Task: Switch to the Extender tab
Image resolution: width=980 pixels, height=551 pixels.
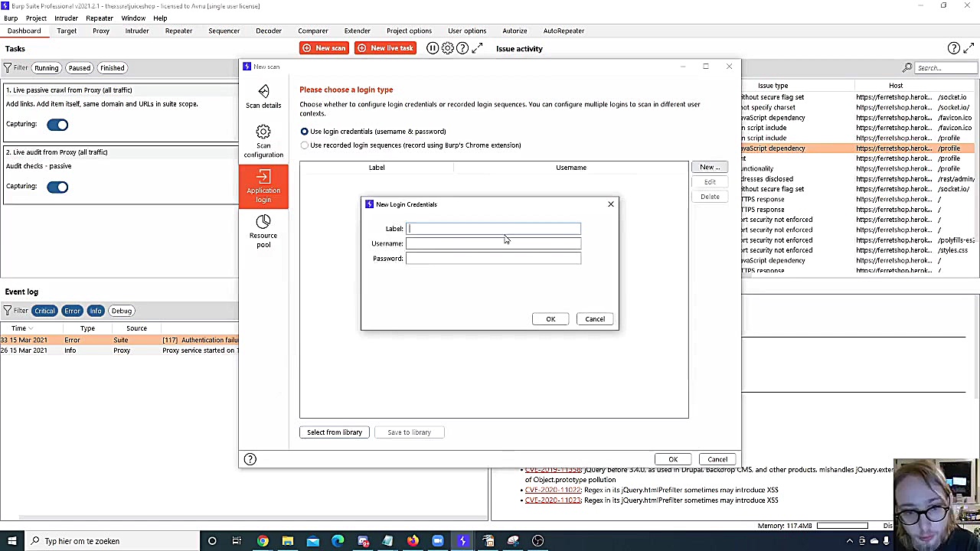Action: click(358, 31)
